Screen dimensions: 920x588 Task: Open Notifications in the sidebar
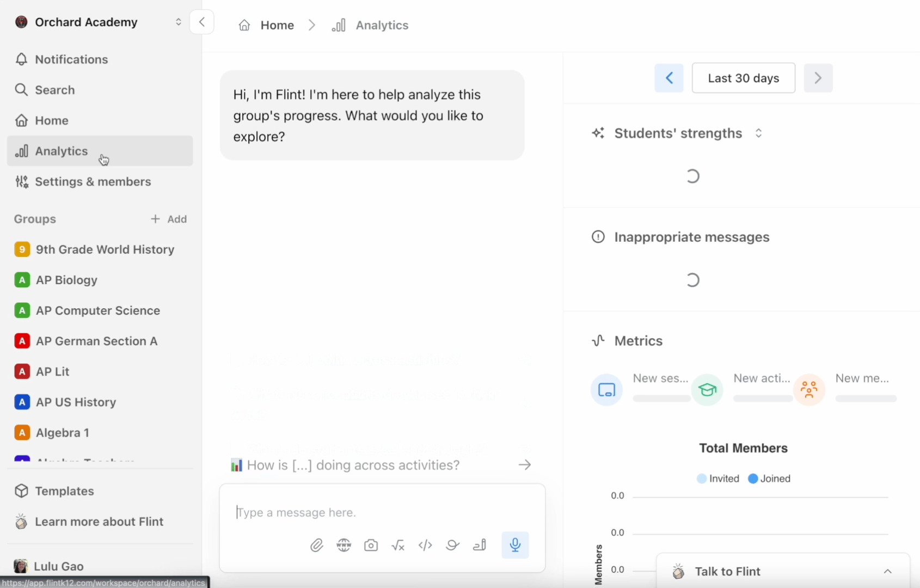100,59
